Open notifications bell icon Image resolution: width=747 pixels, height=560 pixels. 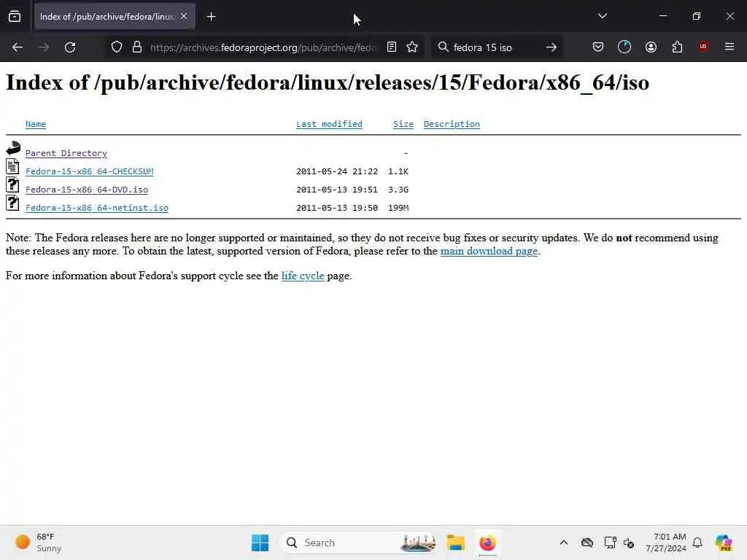coord(697,542)
